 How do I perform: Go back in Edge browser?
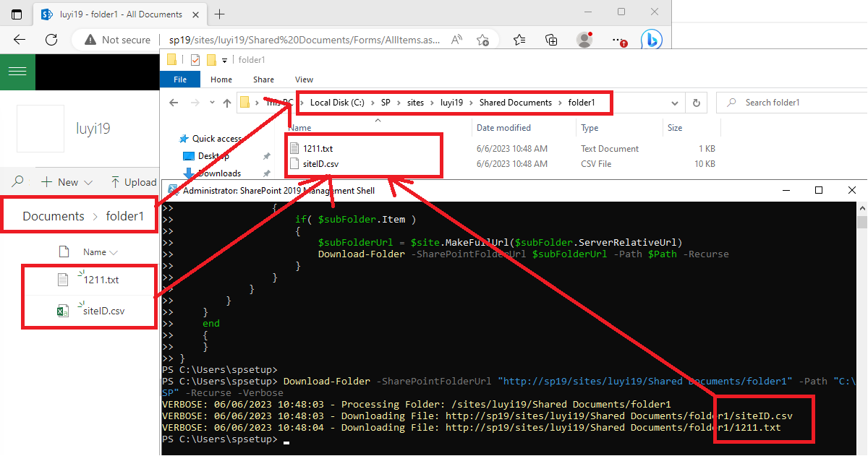point(20,40)
